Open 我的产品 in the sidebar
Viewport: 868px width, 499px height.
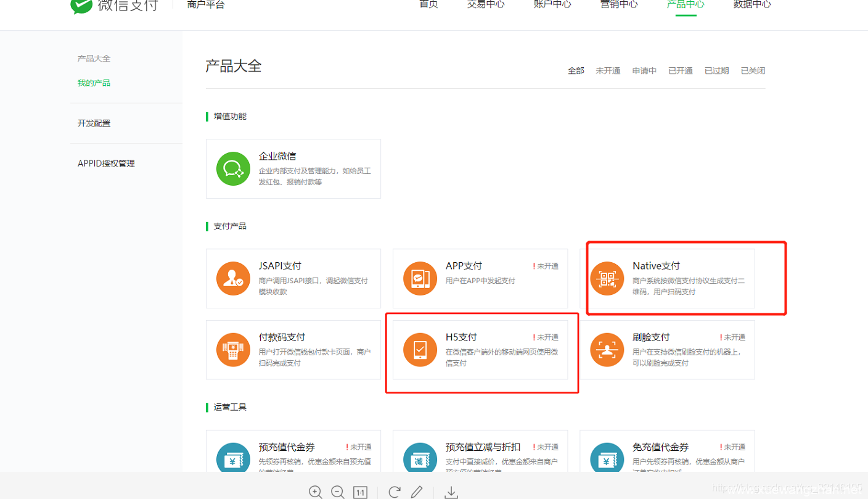[94, 82]
